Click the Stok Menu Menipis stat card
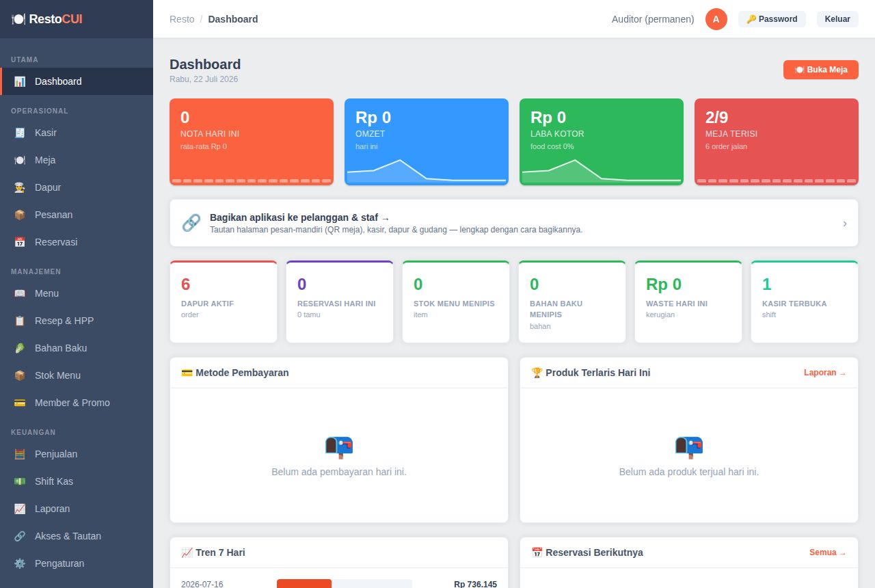Viewport: 875px width, 588px height. click(x=456, y=302)
